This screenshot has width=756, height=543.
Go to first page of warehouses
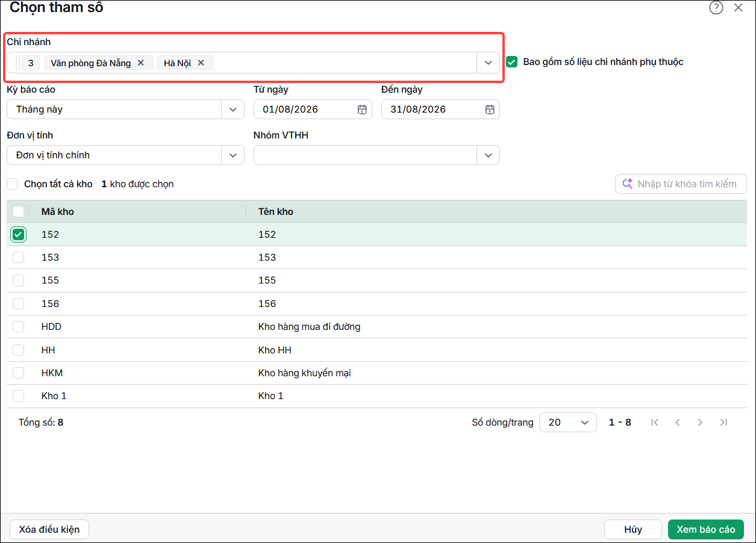pos(655,423)
